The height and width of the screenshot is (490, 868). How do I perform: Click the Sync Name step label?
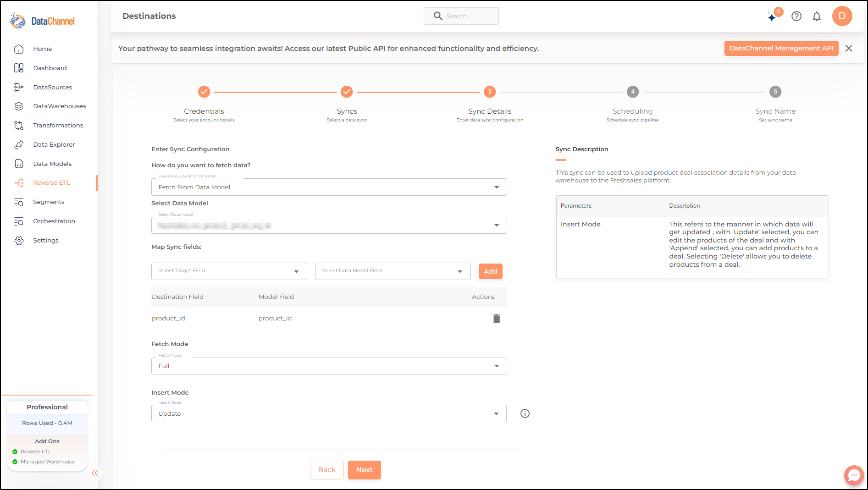click(775, 111)
